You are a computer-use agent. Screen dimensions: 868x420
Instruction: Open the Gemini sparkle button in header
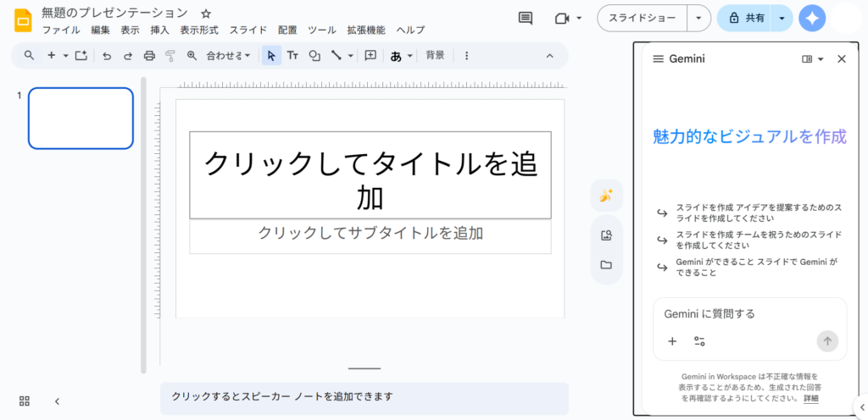pos(812,18)
